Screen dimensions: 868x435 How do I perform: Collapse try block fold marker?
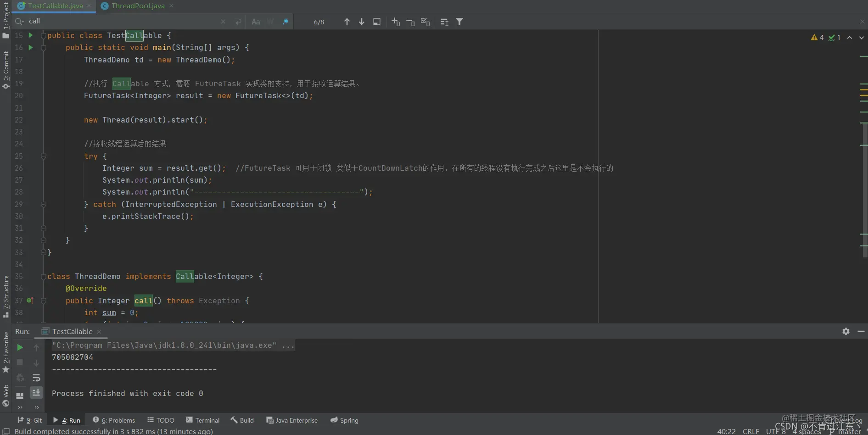click(x=44, y=156)
